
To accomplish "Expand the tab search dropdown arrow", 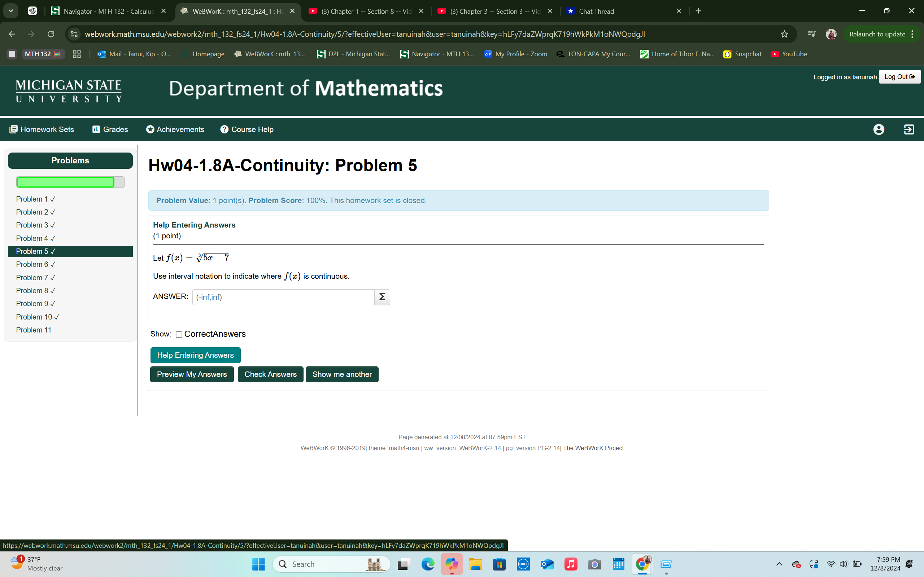I will (11, 11).
